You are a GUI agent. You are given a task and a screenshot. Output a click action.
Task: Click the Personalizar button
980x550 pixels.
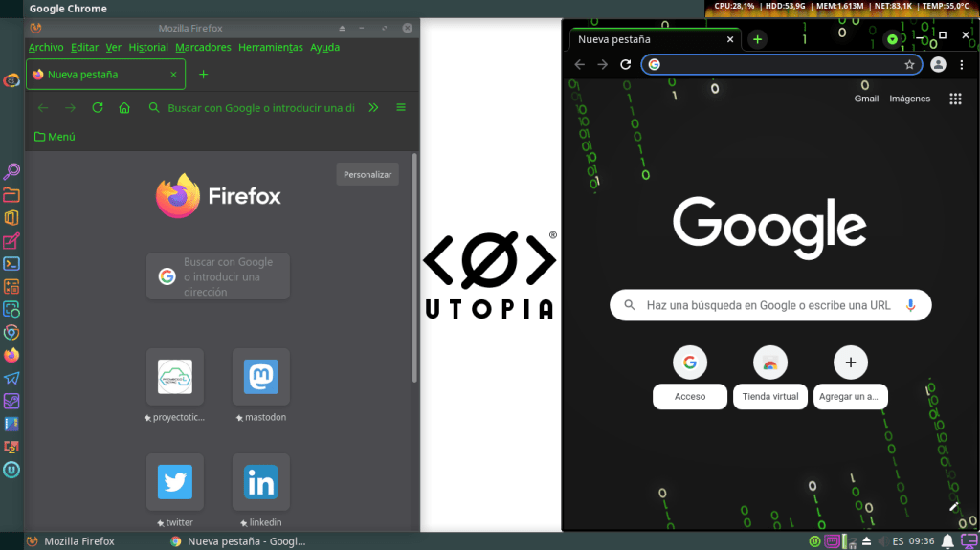click(367, 175)
